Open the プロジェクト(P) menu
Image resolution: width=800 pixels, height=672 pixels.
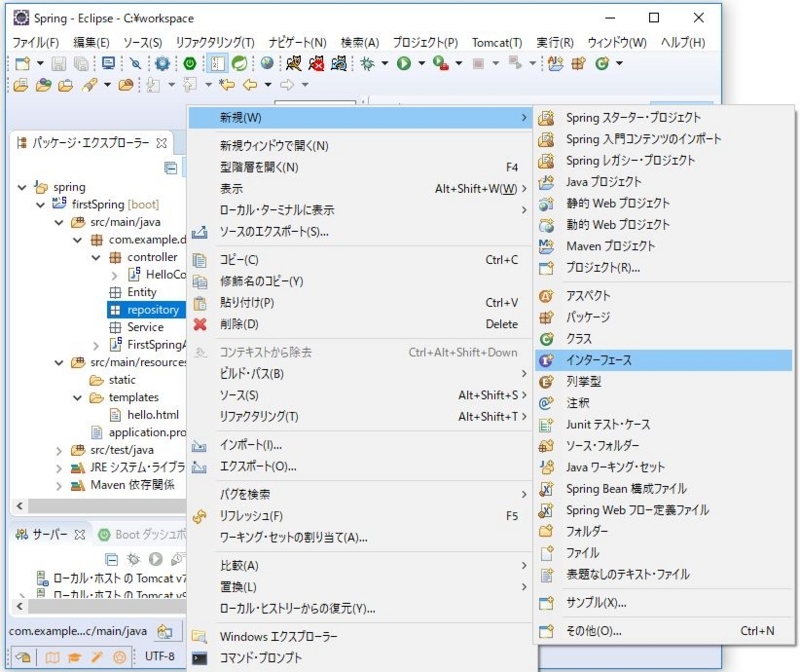tap(425, 42)
